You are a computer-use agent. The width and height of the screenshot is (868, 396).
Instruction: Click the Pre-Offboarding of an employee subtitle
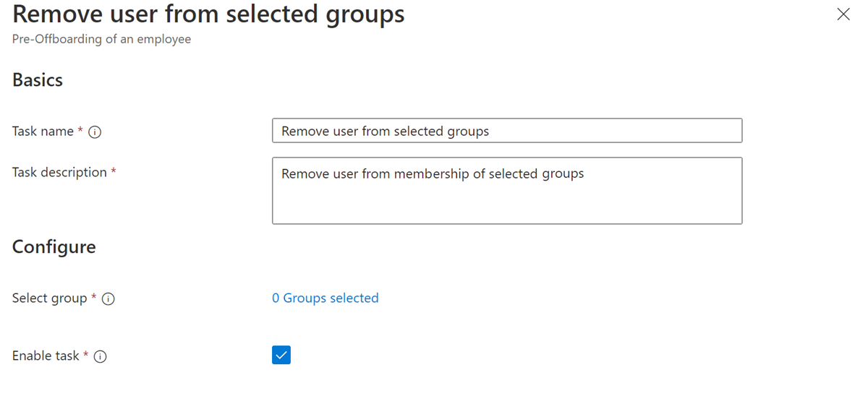click(101, 39)
